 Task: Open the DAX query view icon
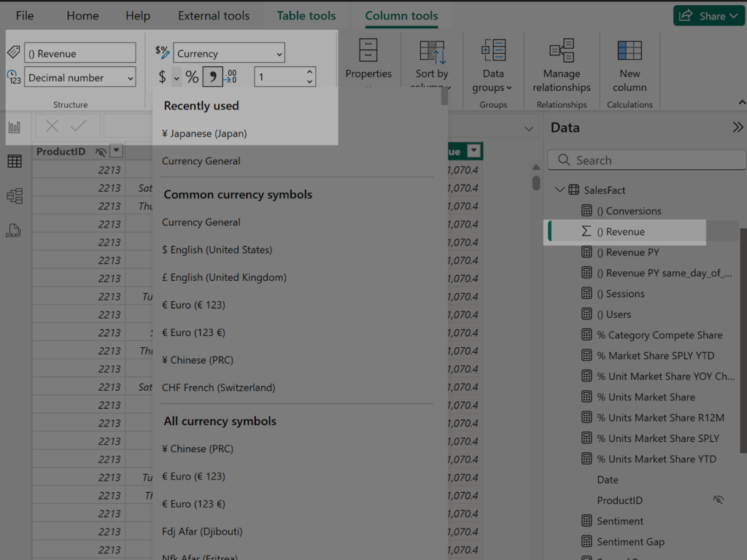click(x=15, y=230)
